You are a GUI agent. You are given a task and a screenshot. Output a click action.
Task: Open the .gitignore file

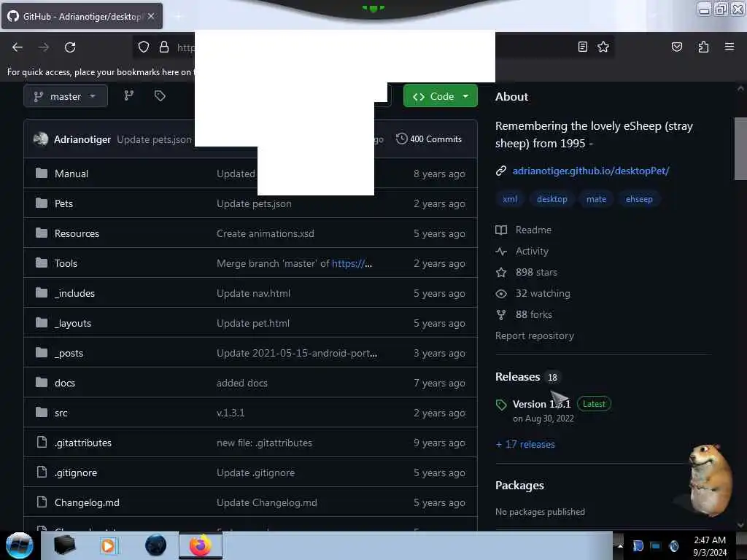76,472
